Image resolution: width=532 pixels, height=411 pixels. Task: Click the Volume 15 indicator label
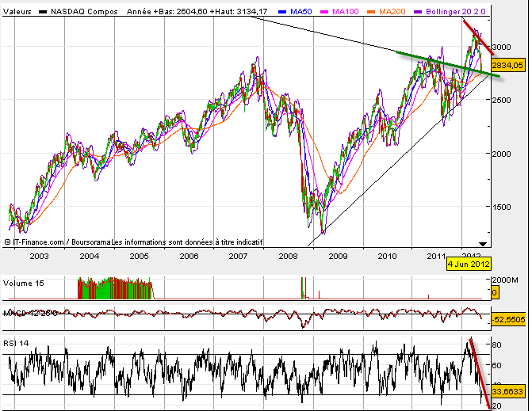tap(24, 282)
